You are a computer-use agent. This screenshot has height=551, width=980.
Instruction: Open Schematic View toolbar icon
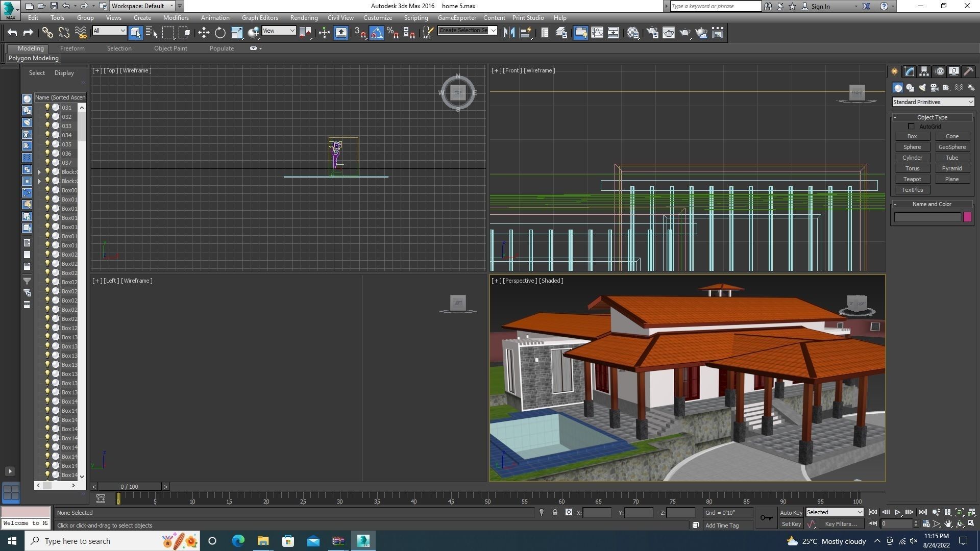click(614, 33)
